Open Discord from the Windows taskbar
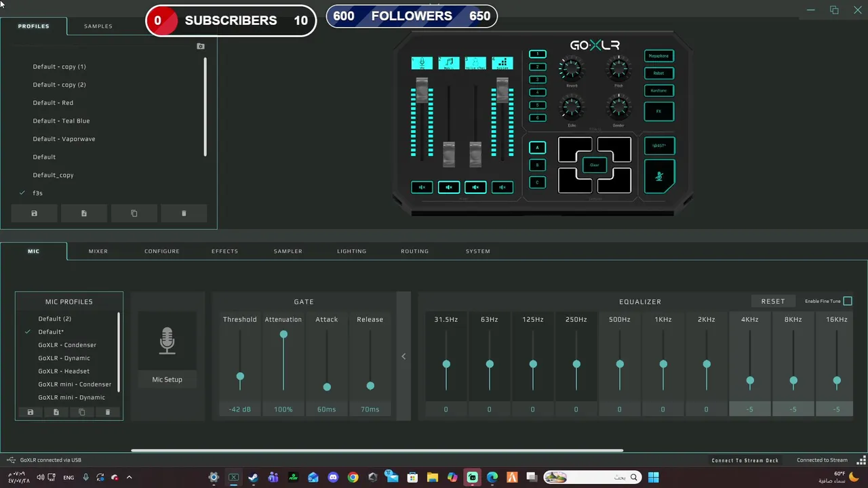 pos(333,477)
